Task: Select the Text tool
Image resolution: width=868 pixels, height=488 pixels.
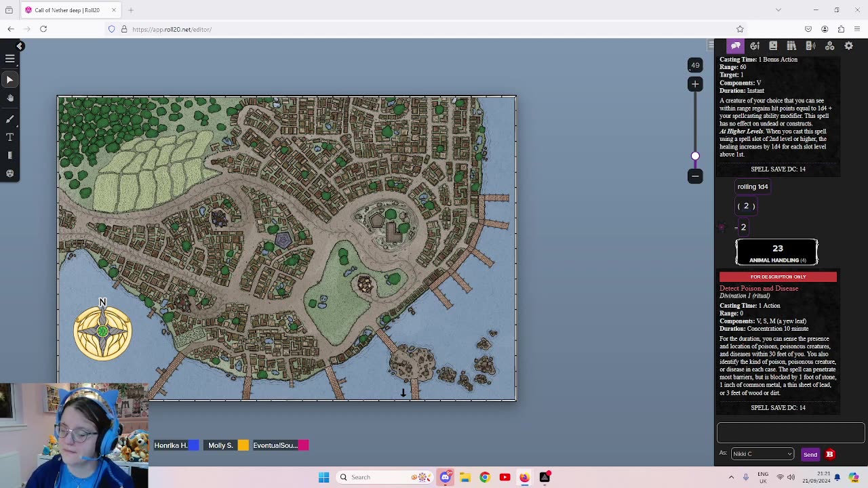Action: coord(10,137)
